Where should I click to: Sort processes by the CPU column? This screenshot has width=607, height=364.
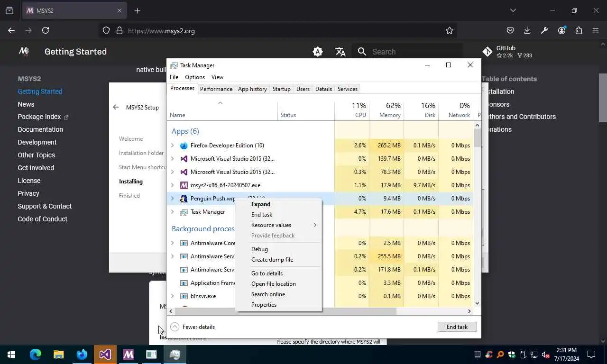point(351,110)
